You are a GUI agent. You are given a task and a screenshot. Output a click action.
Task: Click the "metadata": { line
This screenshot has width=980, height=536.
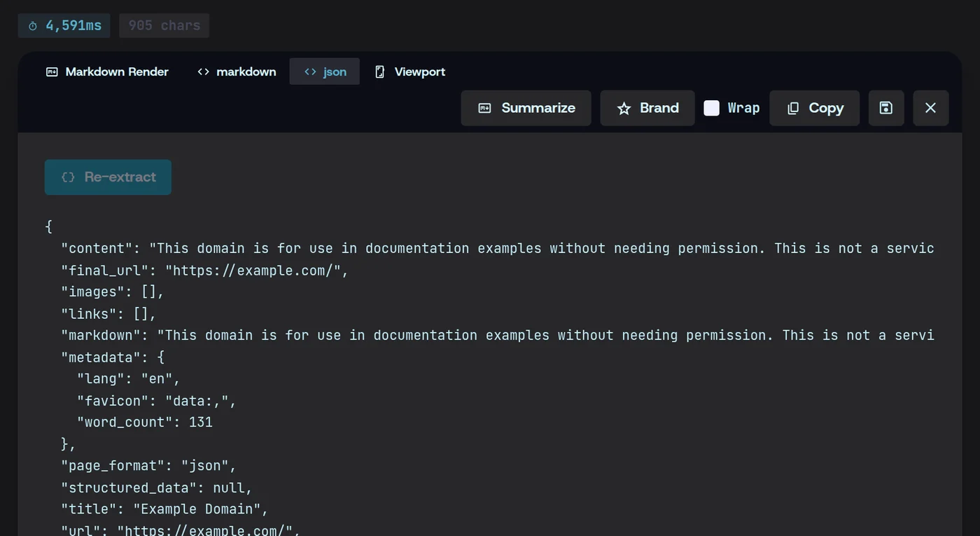point(112,357)
